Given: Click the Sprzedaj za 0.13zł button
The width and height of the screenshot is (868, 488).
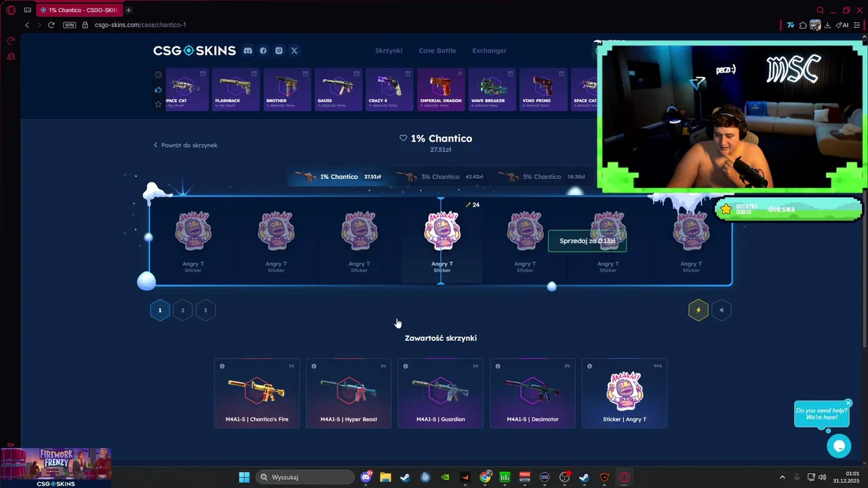Looking at the screenshot, I should [x=587, y=241].
